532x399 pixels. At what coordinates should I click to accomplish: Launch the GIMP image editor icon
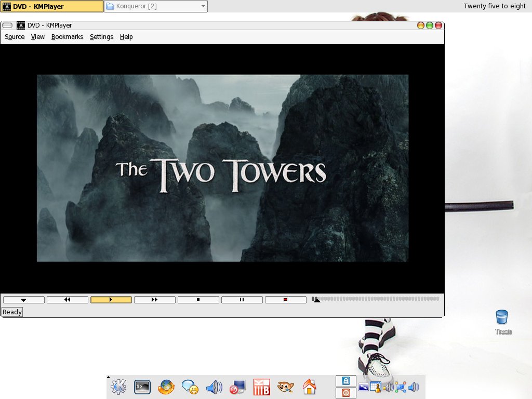pyautogui.click(x=285, y=387)
